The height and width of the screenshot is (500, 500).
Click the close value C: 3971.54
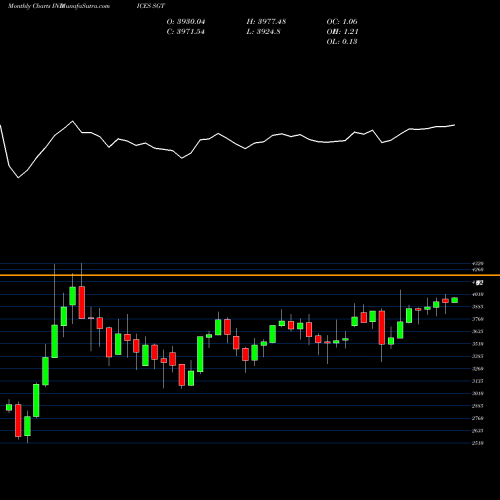point(185,32)
